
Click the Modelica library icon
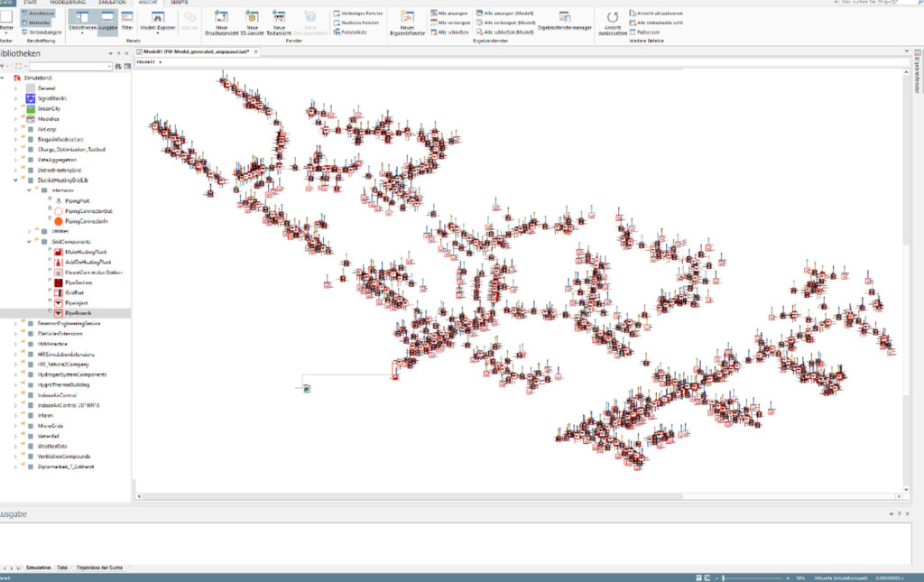[x=31, y=118]
